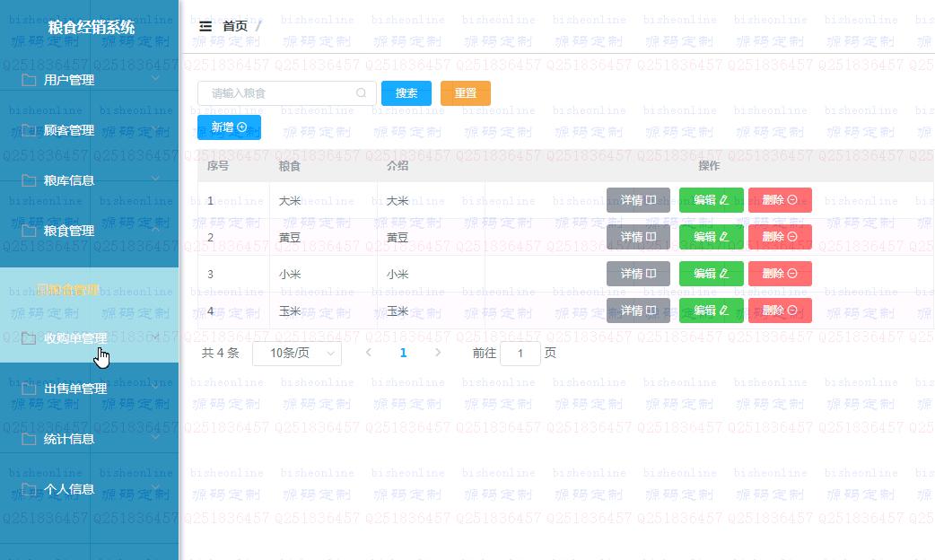Click the folder icon beside 统计信息

[x=29, y=439]
